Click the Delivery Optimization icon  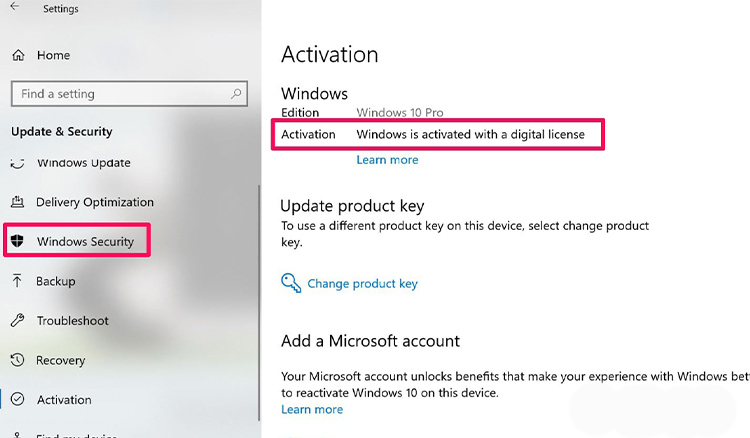tap(17, 202)
